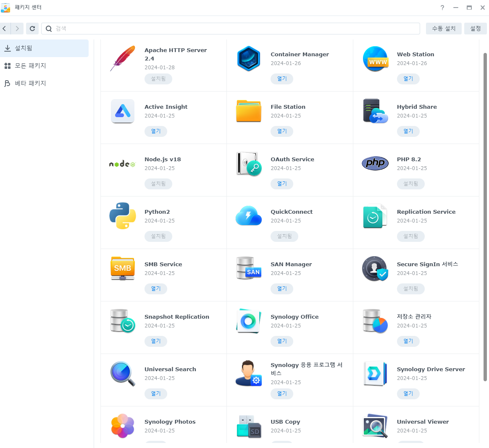Image resolution: width=489 pixels, height=448 pixels.
Task: Click the Apache HTTP Server feather icon
Action: click(123, 59)
